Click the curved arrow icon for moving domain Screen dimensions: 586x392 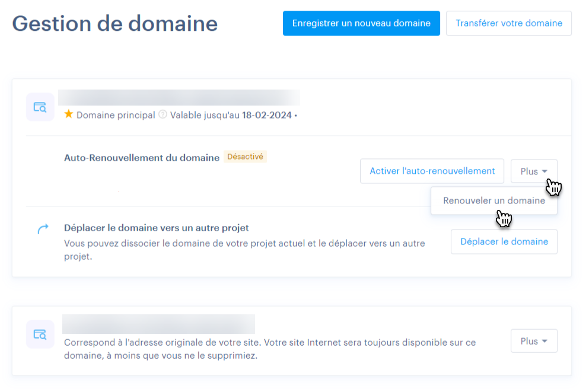pyautogui.click(x=42, y=230)
